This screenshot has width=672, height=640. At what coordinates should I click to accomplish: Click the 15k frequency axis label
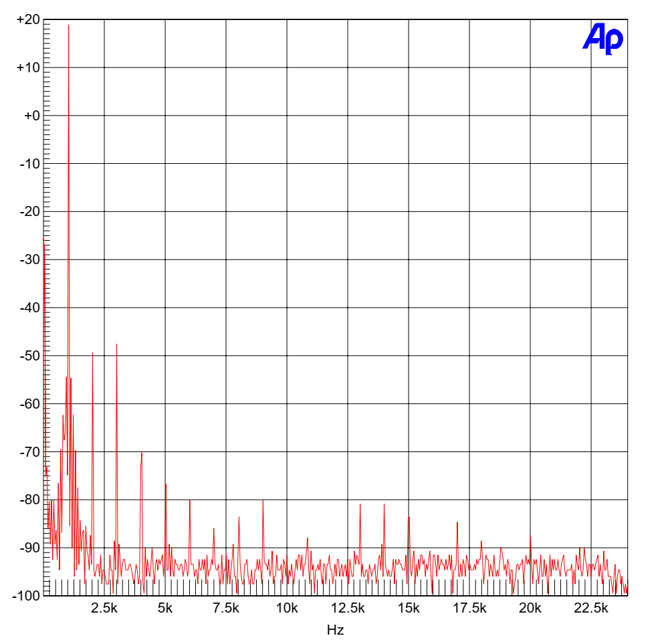[x=409, y=609]
